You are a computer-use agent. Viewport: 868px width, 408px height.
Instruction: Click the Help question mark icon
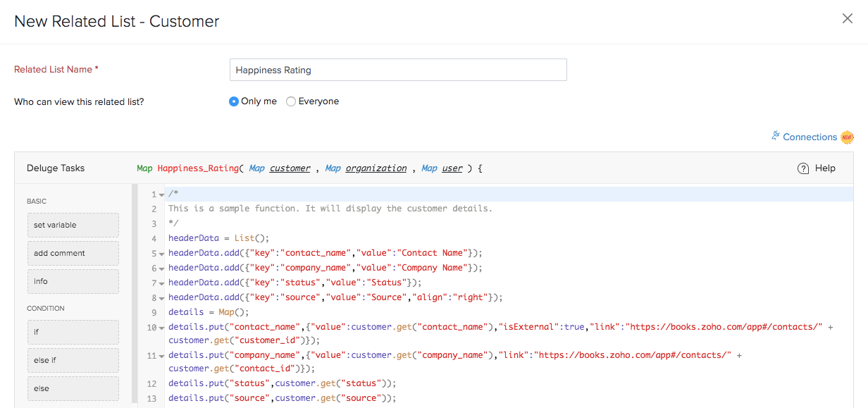pos(803,168)
